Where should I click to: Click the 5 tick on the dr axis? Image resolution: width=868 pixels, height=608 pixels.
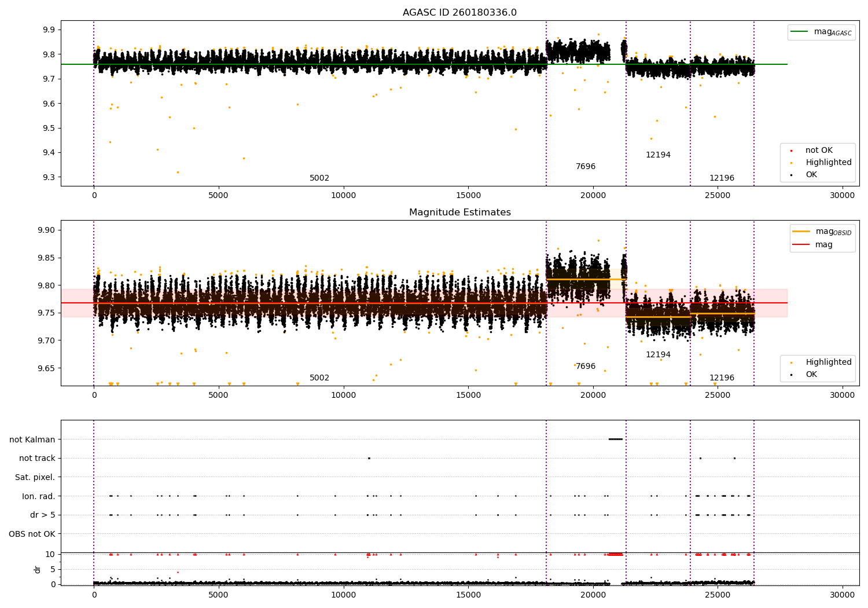coord(53,570)
